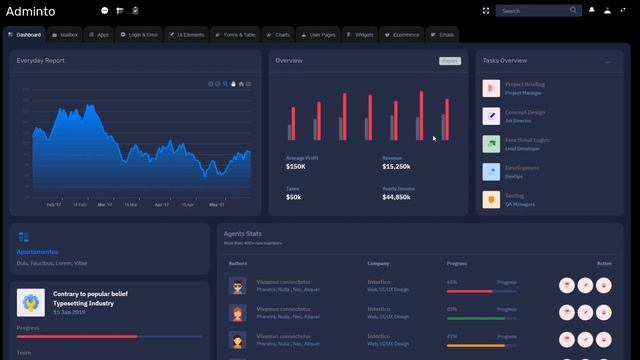Select the magnifier selection-zoom tool on the chart
The image size is (640, 360).
click(x=225, y=84)
